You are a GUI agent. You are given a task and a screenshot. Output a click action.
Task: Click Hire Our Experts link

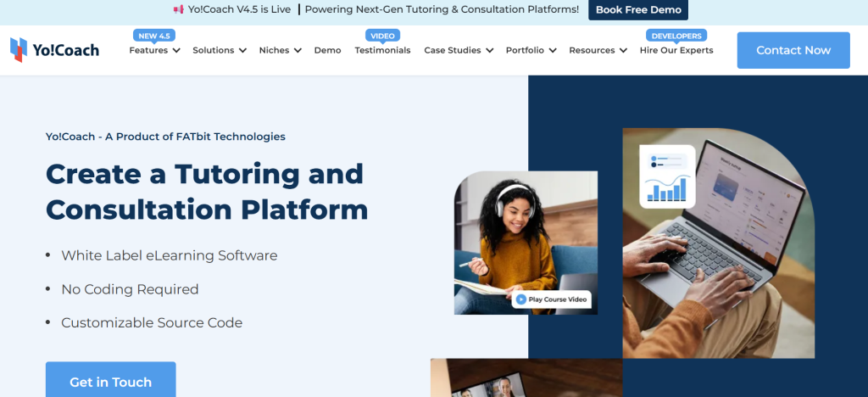pyautogui.click(x=676, y=50)
